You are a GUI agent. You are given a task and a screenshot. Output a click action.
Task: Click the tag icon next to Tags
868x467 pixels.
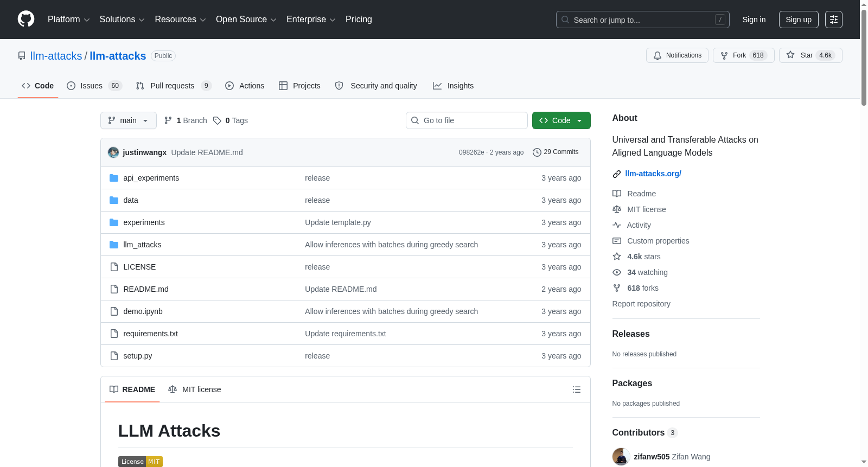coord(217,120)
